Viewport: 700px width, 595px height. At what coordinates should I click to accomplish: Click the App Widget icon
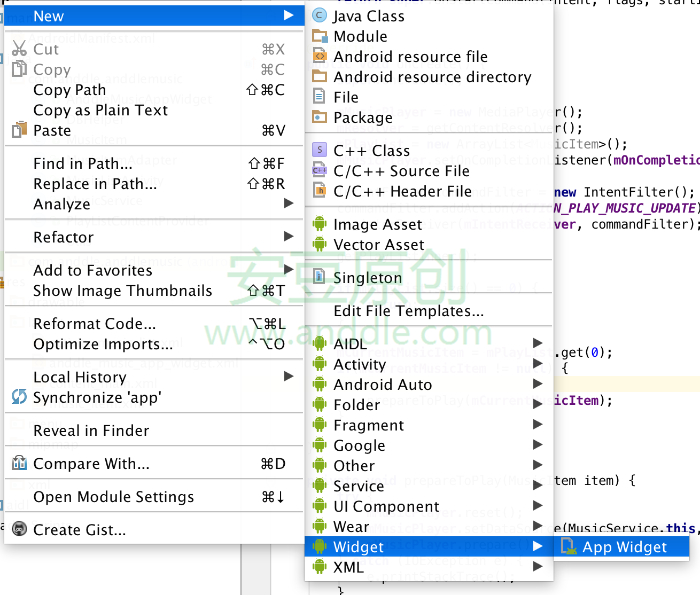pos(569,546)
